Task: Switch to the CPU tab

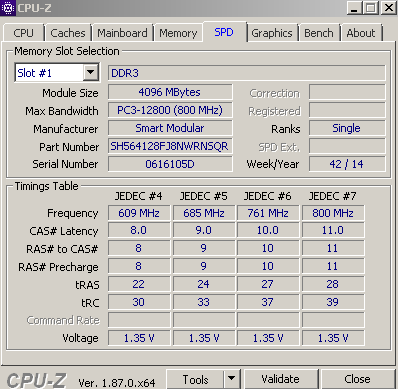Action: point(23,33)
